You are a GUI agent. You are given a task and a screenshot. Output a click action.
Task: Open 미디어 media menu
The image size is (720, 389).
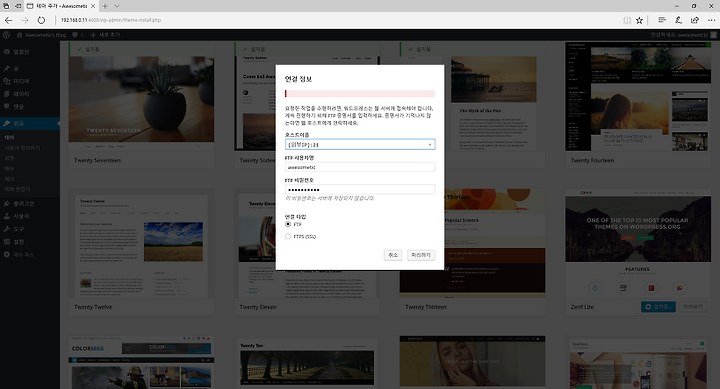coord(30,81)
